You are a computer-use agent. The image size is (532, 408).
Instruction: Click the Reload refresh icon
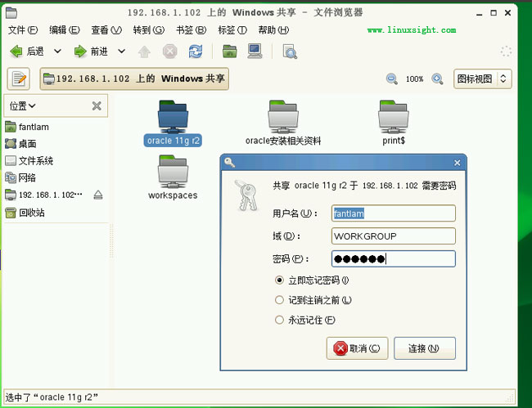tap(196, 52)
